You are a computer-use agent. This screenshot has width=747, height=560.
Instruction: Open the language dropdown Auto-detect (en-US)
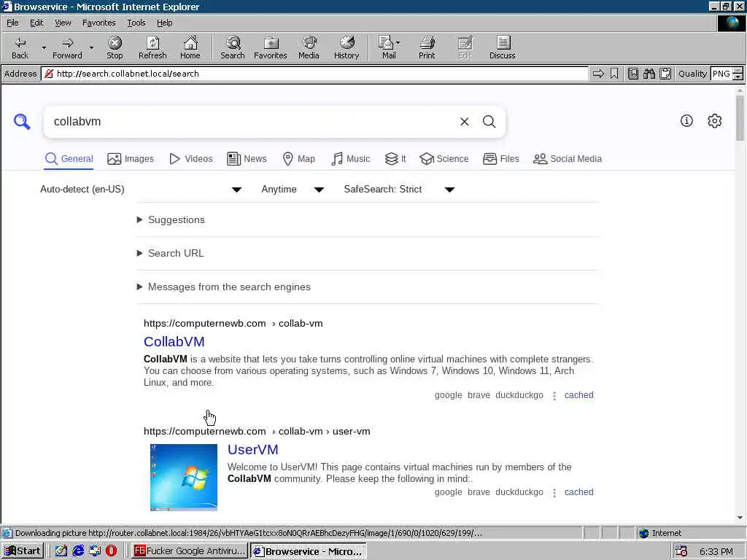click(141, 189)
